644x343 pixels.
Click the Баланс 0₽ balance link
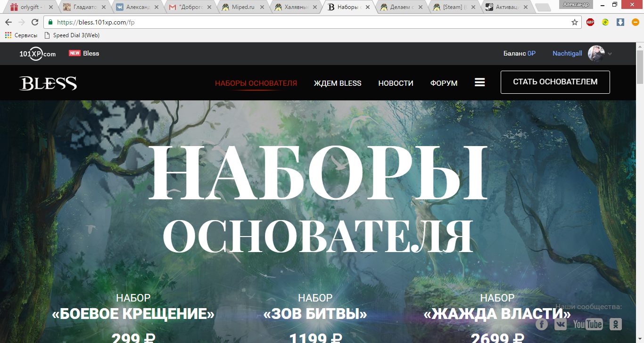(x=520, y=54)
